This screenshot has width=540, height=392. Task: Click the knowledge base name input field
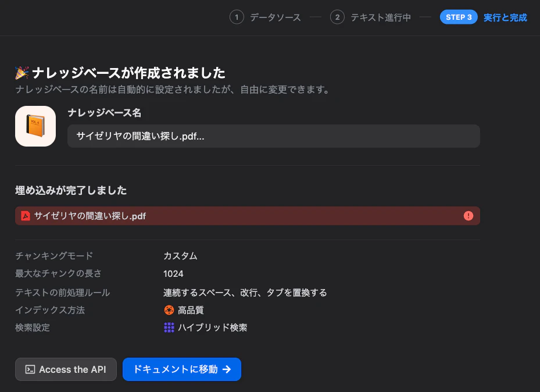pos(273,136)
